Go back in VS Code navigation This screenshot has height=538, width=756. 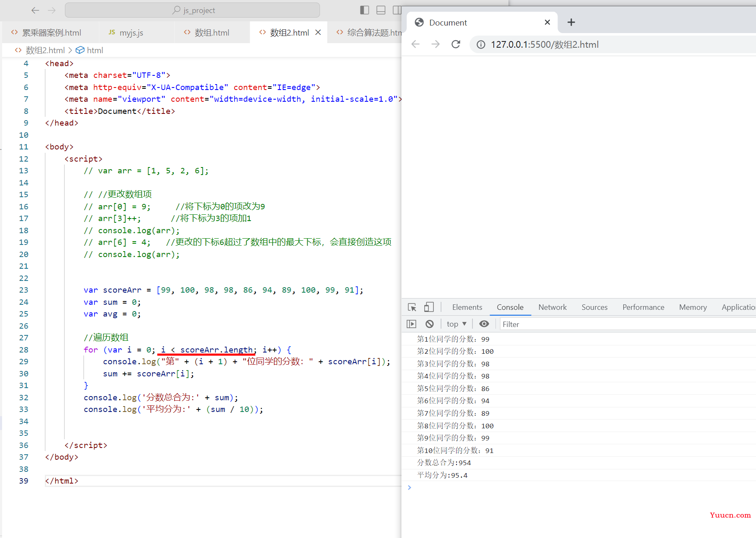click(x=36, y=10)
